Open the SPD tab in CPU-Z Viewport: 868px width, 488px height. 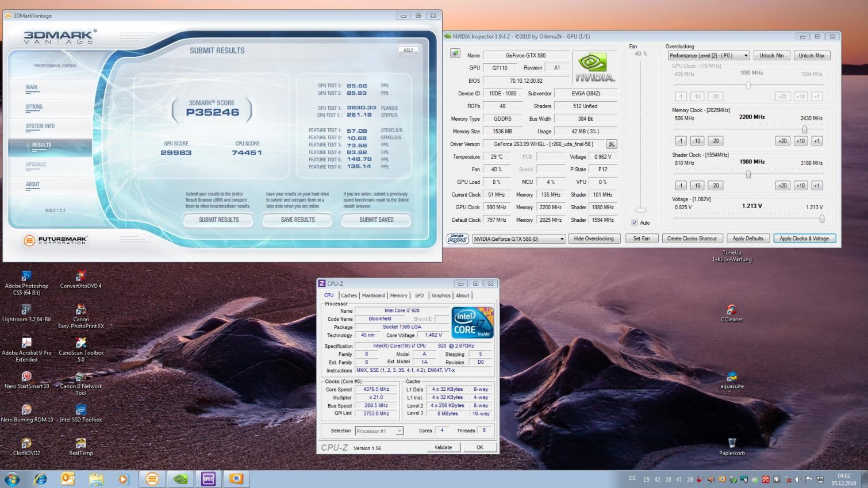coord(420,295)
